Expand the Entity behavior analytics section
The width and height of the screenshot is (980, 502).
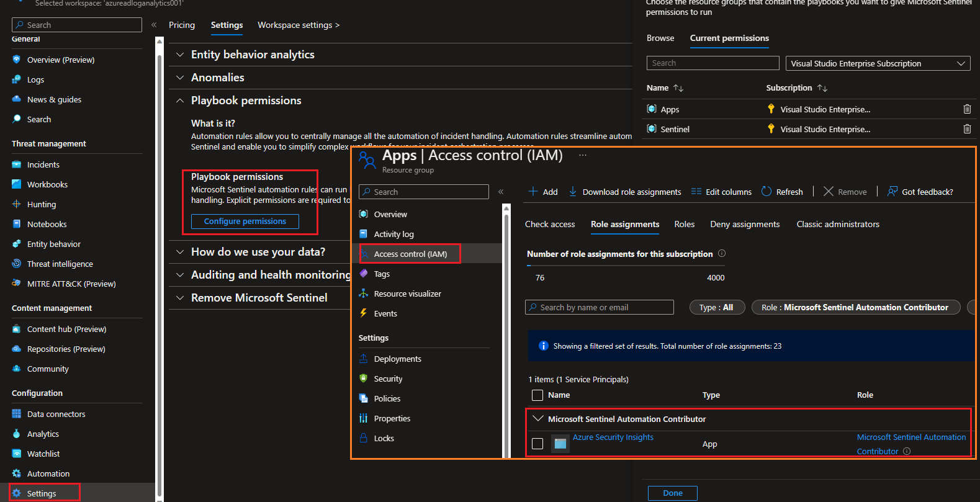(x=180, y=55)
